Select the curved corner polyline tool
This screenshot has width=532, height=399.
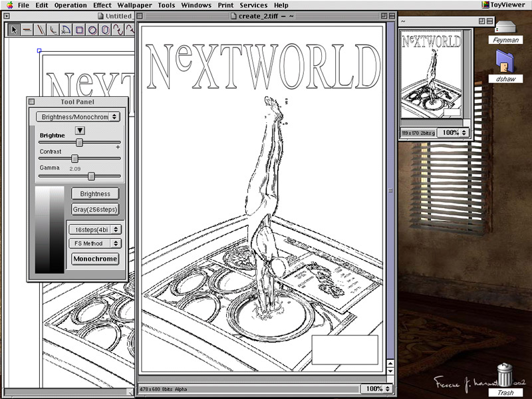point(53,30)
